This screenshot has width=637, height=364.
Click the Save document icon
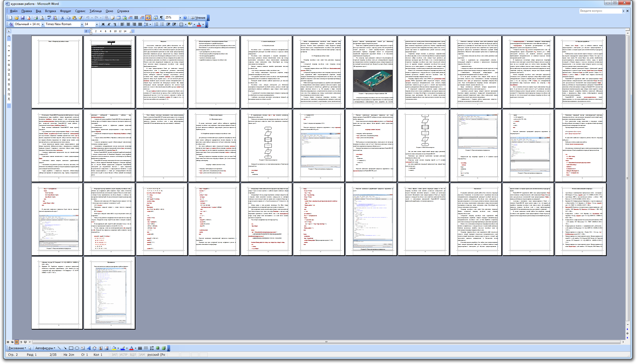pyautogui.click(x=23, y=18)
